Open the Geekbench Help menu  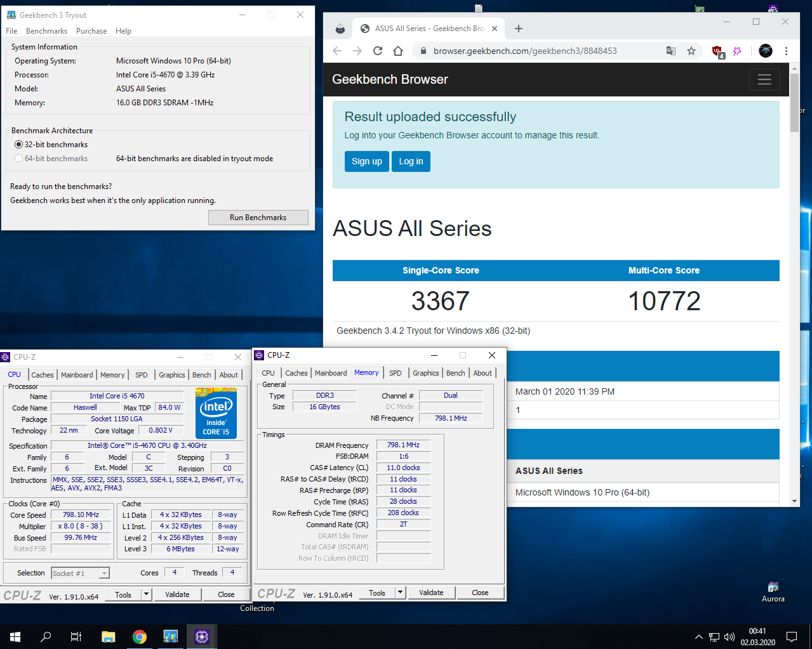123,31
